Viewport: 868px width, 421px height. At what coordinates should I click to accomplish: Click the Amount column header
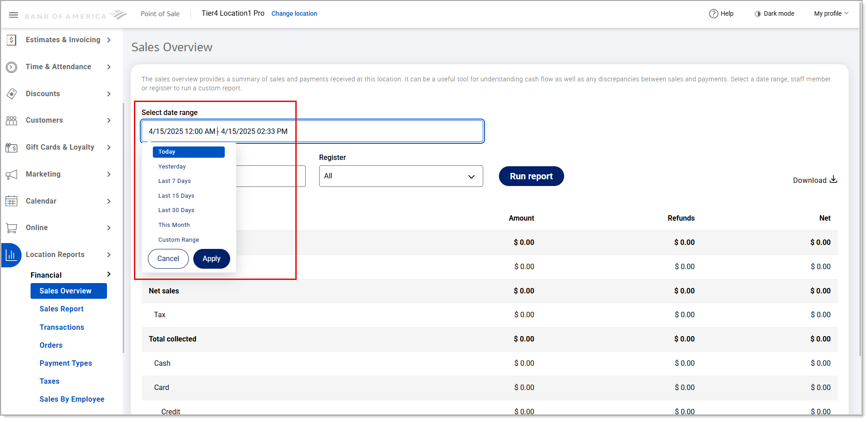(x=521, y=218)
